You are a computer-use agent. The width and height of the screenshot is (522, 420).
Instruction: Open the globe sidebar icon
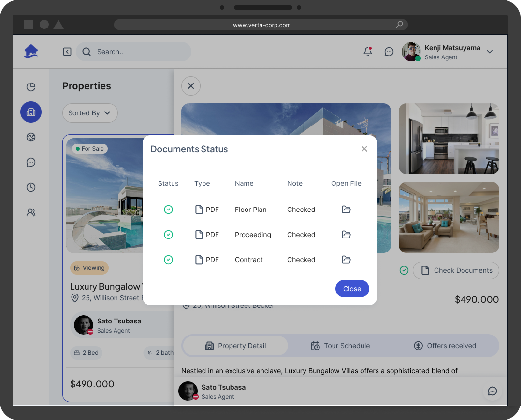click(x=31, y=137)
